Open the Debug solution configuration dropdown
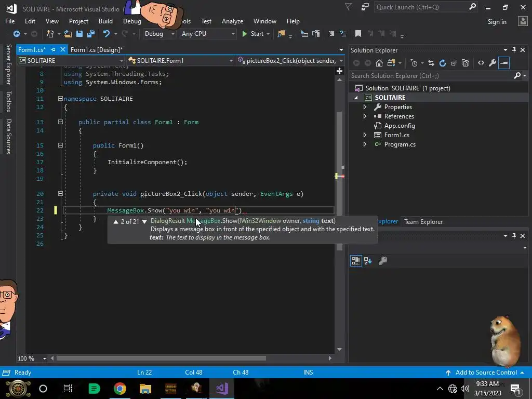This screenshot has height=399, width=532. [x=159, y=34]
